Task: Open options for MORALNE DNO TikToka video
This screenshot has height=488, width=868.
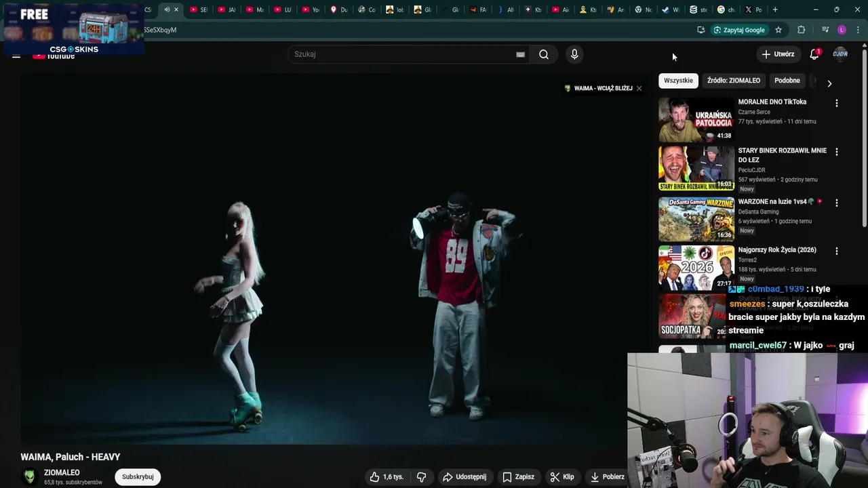Action: (x=836, y=103)
